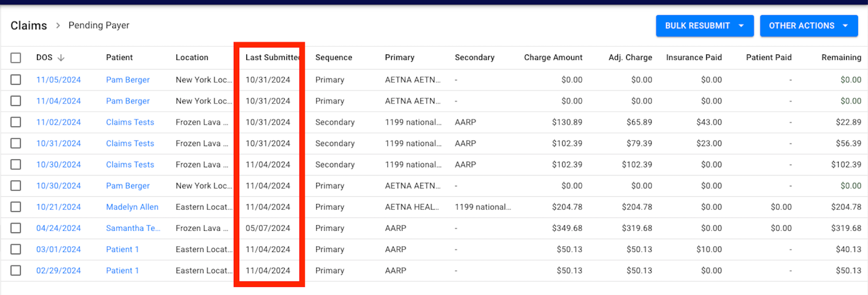Click the Patient 1 link for 03/01/2024
Viewport: 868px width, 295px height.
click(123, 249)
